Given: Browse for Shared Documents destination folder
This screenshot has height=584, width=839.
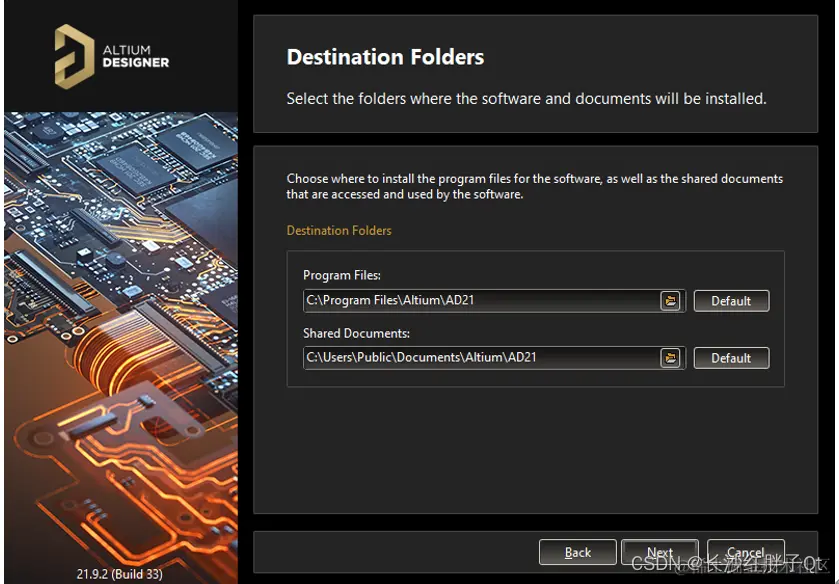Looking at the screenshot, I should (670, 358).
